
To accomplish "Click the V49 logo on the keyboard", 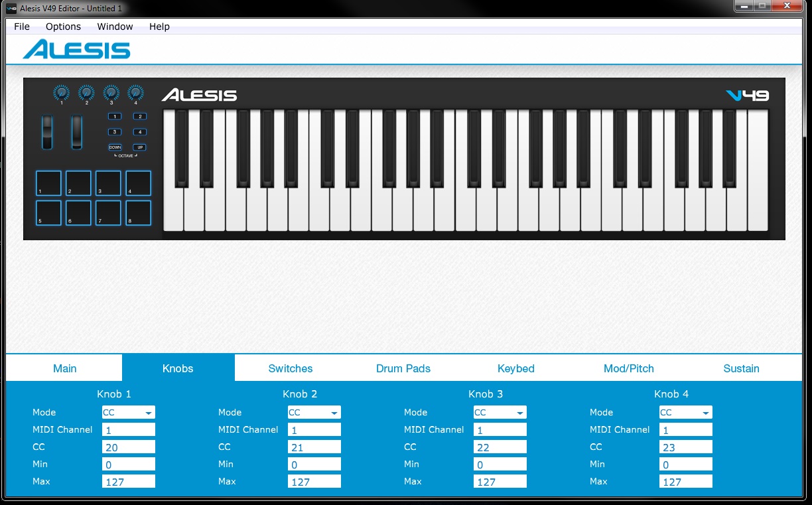I will pyautogui.click(x=748, y=96).
